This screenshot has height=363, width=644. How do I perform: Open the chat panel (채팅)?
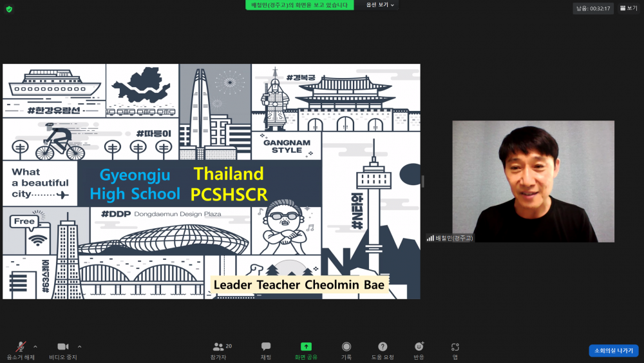[266, 351]
